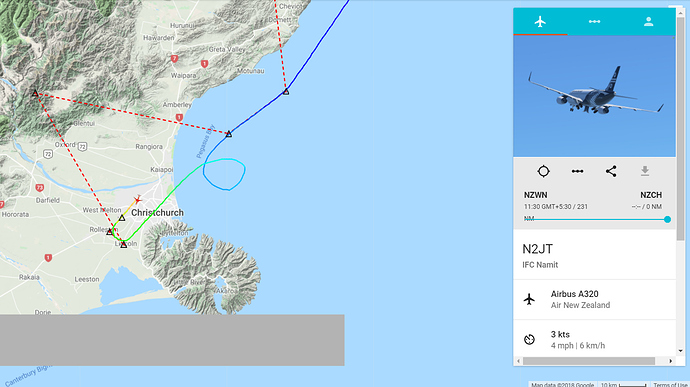This screenshot has width=690, height=387.
Task: Click the Christchurch city label
Action: coord(157,213)
